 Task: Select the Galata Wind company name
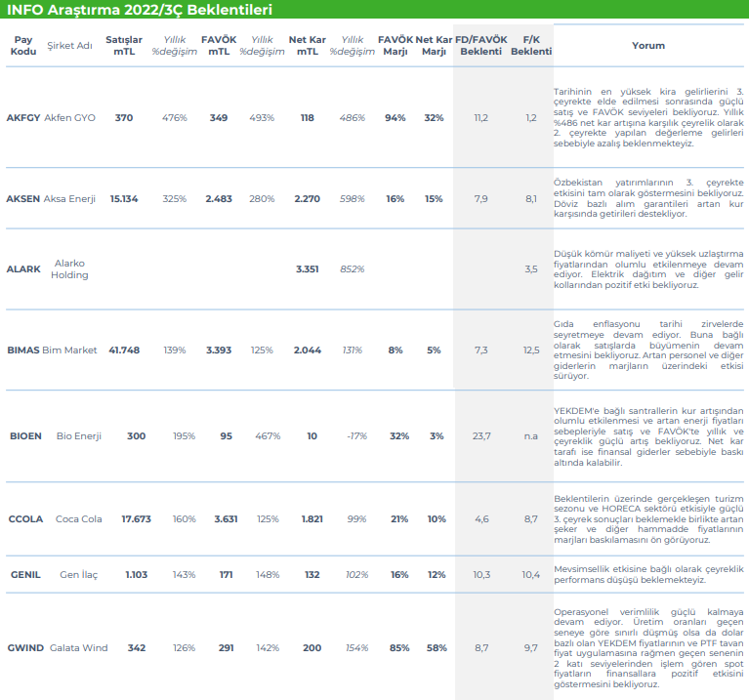76,648
